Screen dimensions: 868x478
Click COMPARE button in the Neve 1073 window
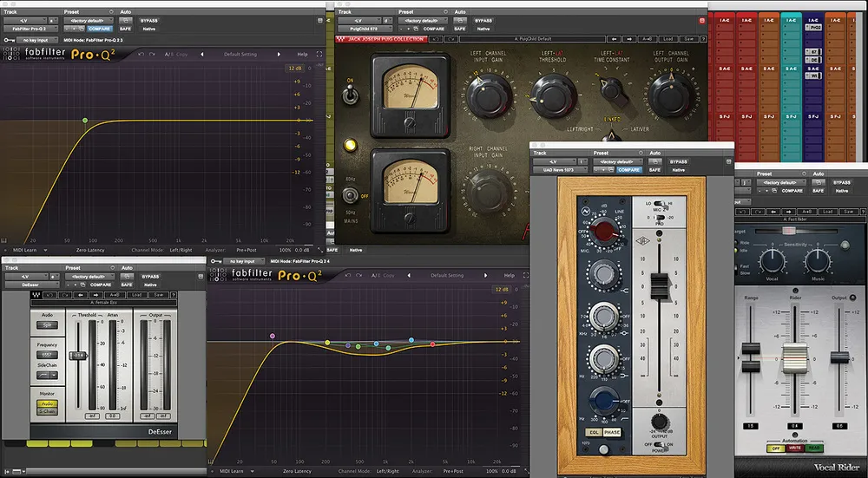(628, 170)
